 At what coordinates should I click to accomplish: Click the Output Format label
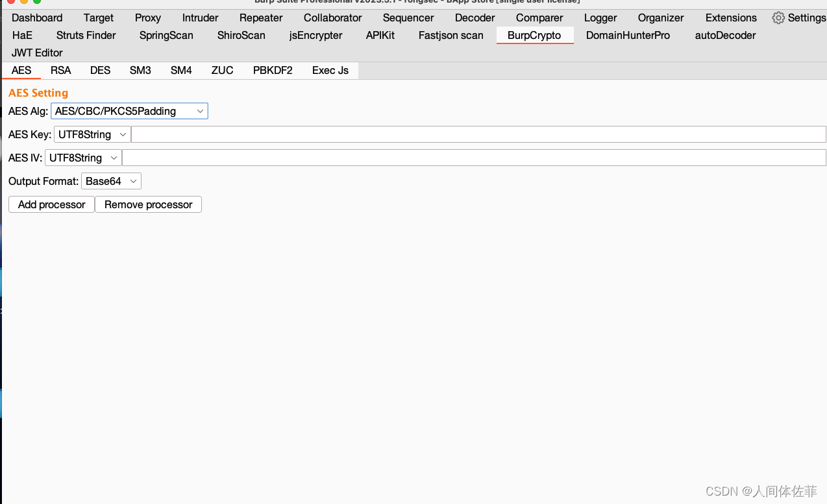pos(43,181)
